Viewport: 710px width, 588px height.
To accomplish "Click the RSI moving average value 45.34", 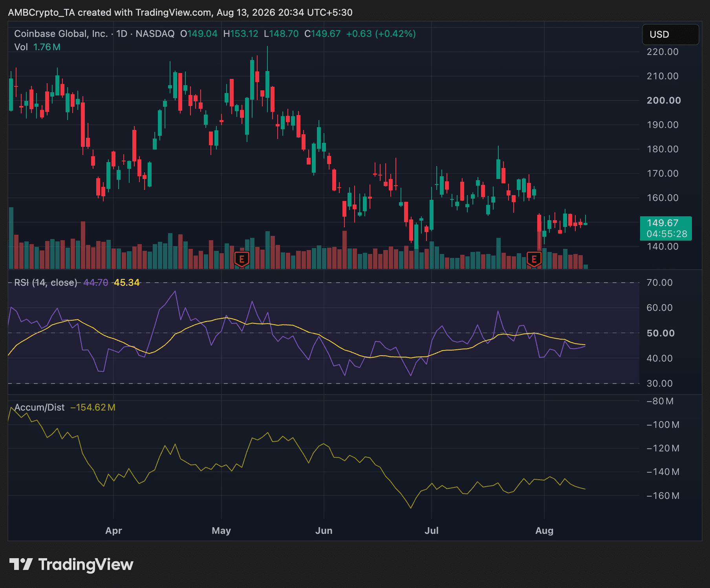I will coord(127,283).
